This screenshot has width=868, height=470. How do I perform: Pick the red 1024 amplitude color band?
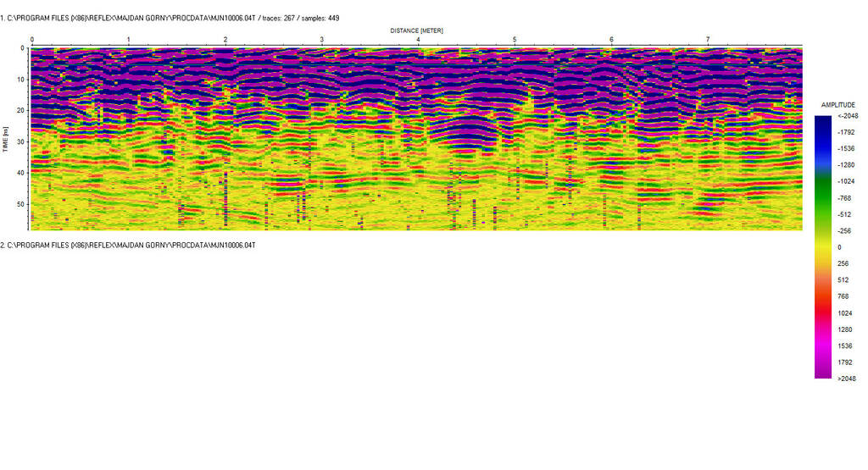tap(823, 312)
